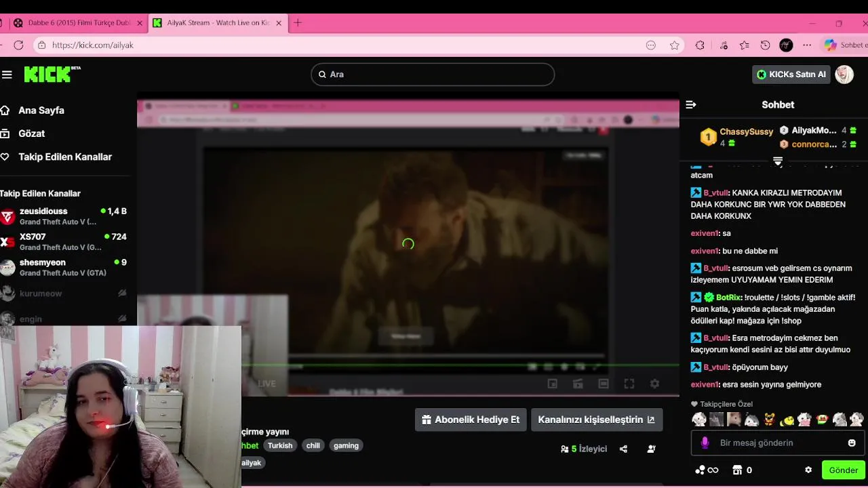The height and width of the screenshot is (488, 868).
Task: Open shesmyeon followed channel
Action: tap(64, 267)
